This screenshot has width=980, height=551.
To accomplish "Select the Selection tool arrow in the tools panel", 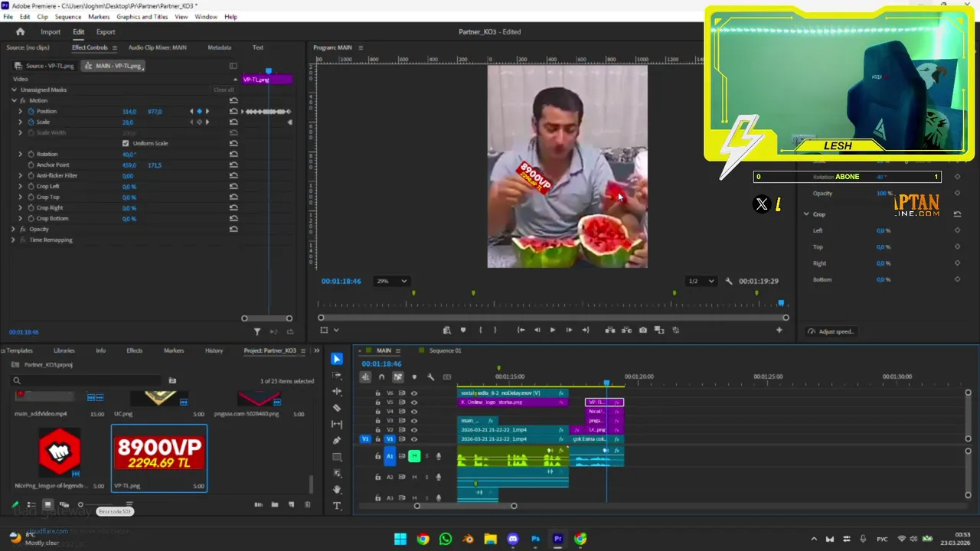I will 337,359.
